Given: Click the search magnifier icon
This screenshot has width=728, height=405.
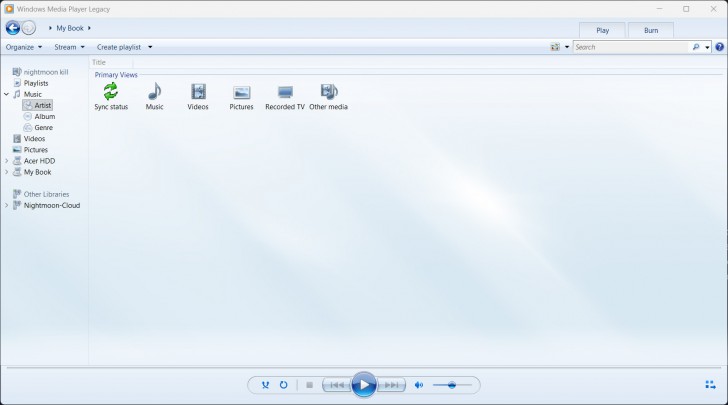Looking at the screenshot, I should point(696,47).
